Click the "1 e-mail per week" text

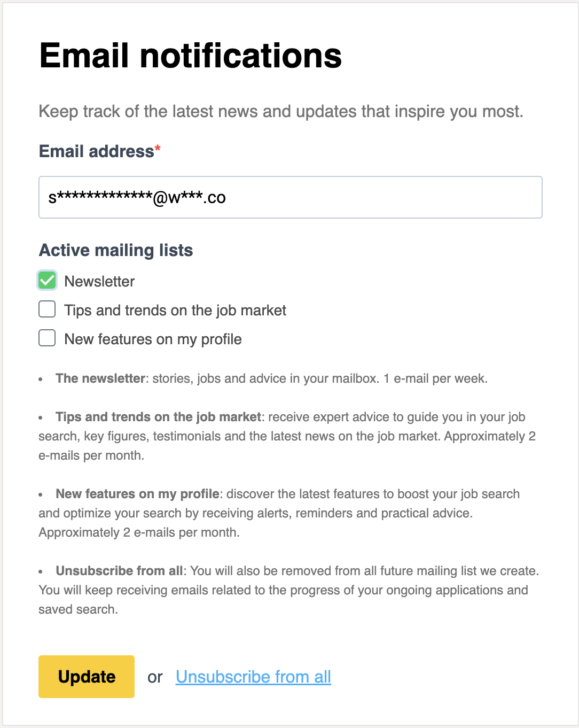pyautogui.click(x=435, y=378)
